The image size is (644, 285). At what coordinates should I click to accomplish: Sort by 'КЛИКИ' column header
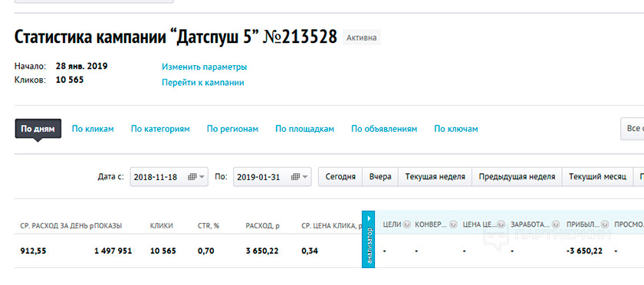pyautogui.click(x=162, y=225)
